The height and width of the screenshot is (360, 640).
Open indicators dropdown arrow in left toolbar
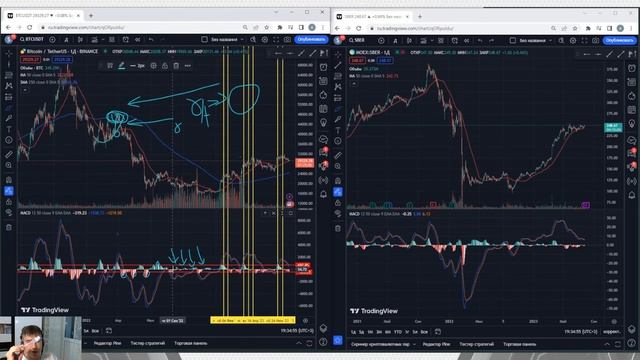103,40
